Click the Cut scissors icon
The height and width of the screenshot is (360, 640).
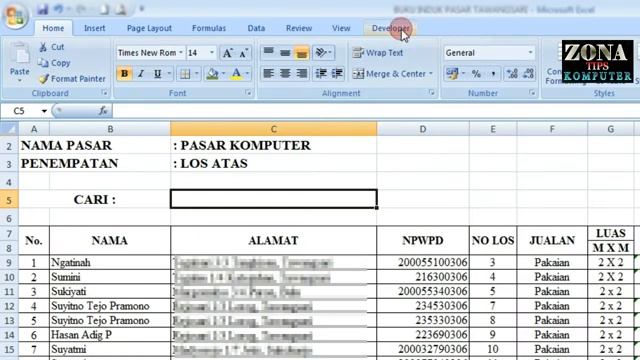click(43, 47)
